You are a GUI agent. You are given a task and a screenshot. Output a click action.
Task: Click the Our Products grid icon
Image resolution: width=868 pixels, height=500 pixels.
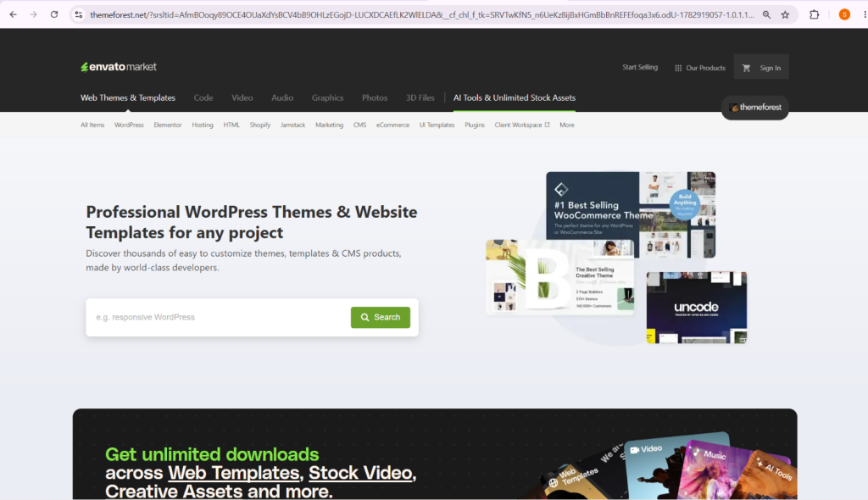(678, 68)
